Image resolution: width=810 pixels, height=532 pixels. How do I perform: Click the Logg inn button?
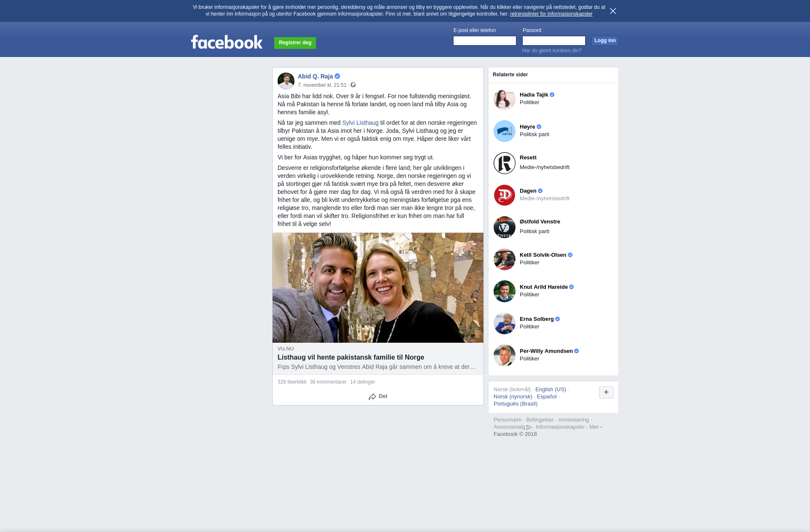(605, 40)
